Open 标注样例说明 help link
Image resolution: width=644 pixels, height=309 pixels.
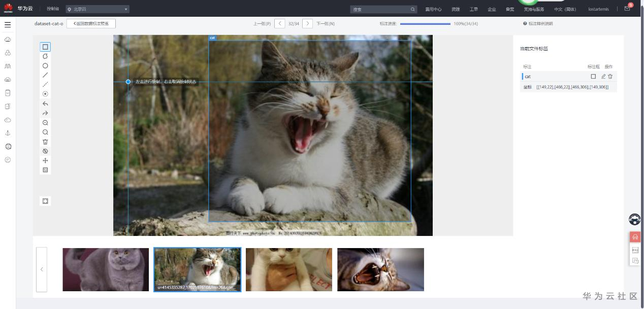(538, 24)
